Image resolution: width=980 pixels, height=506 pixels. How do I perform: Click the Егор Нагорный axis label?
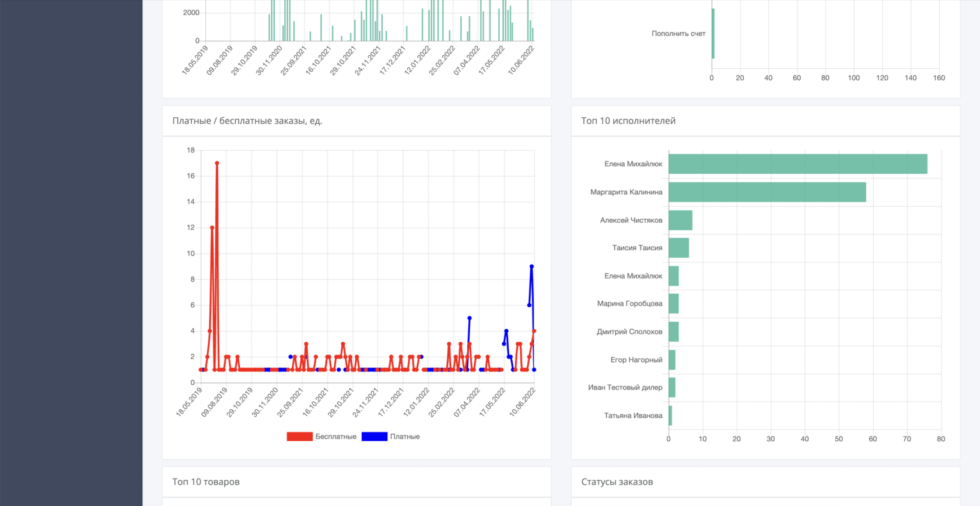pyautogui.click(x=636, y=360)
